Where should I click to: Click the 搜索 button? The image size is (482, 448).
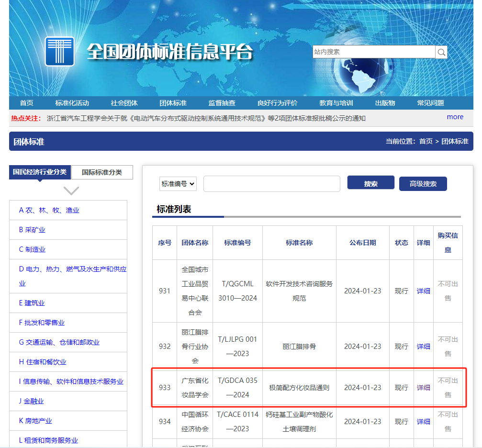coord(370,183)
